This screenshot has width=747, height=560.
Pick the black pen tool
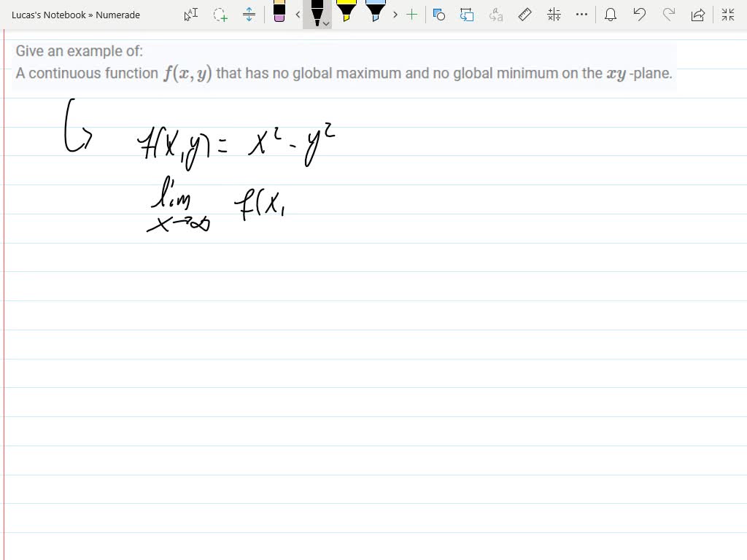316,13
